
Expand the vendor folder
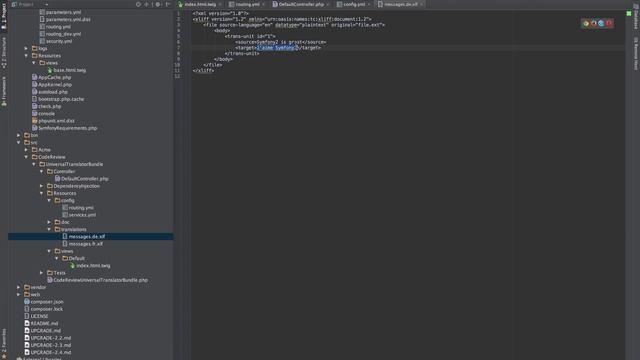19,287
